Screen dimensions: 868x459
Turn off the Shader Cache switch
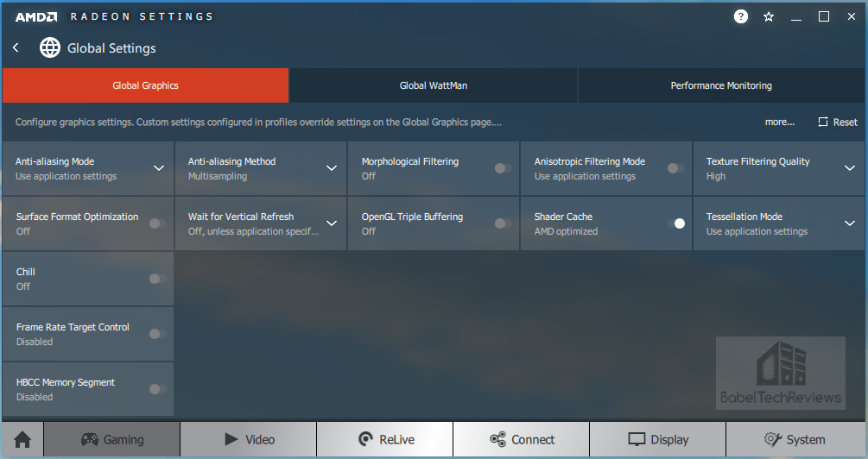tap(676, 223)
